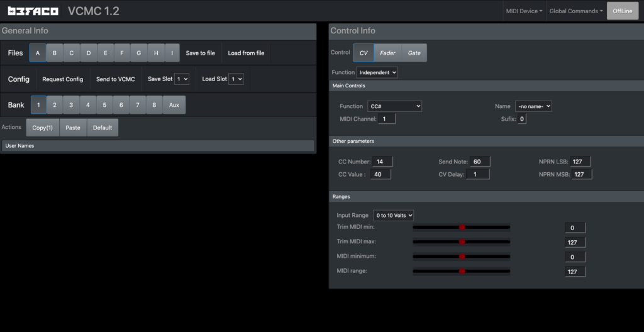Expand the Input Range dropdown
This screenshot has height=332, width=644.
(393, 215)
